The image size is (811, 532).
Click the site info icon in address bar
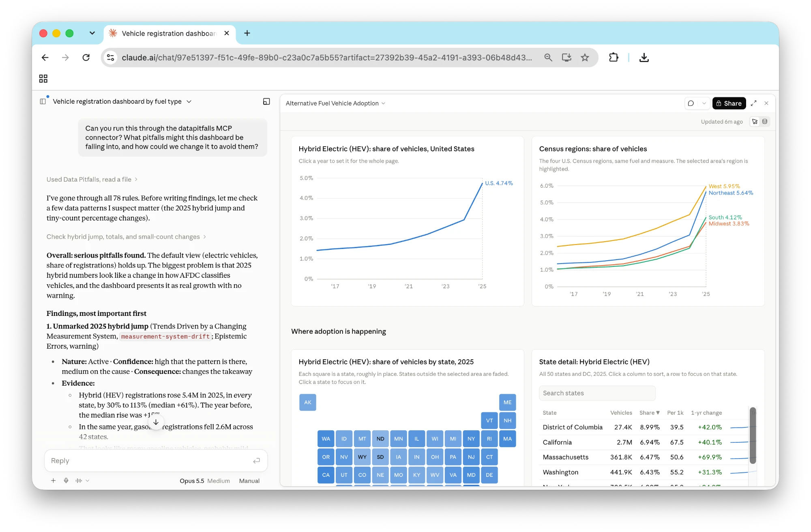(x=110, y=58)
